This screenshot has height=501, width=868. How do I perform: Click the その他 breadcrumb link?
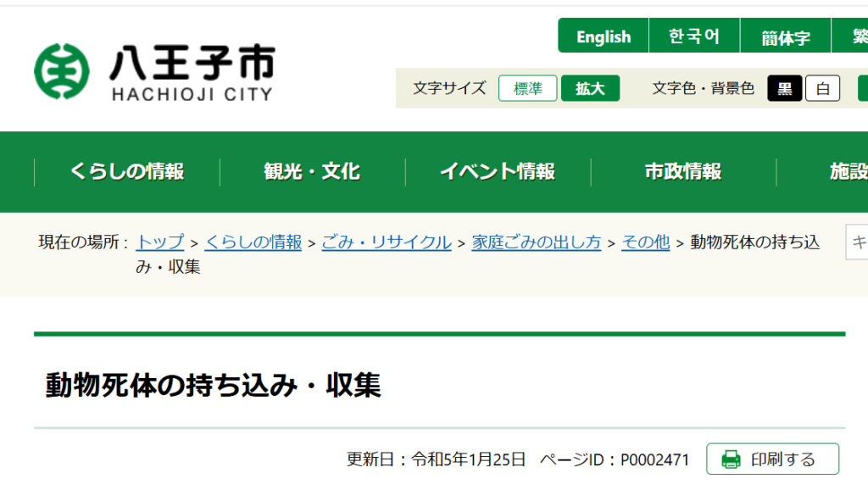646,242
